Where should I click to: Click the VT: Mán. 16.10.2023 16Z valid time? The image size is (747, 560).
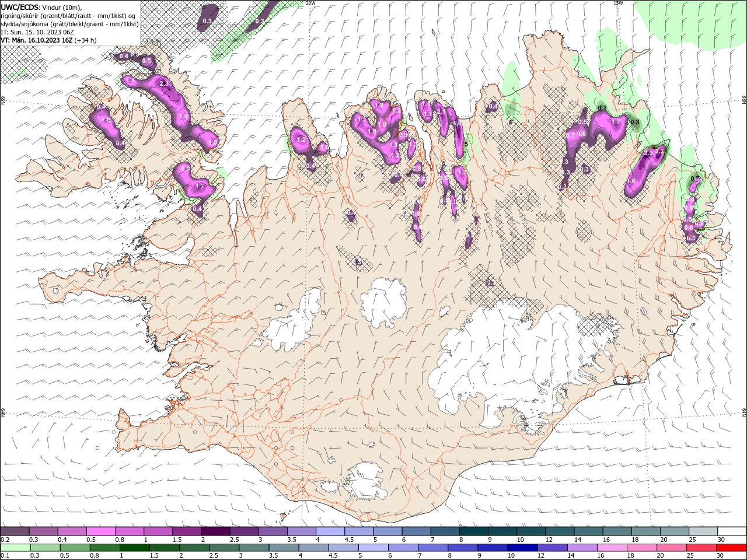tap(49, 40)
